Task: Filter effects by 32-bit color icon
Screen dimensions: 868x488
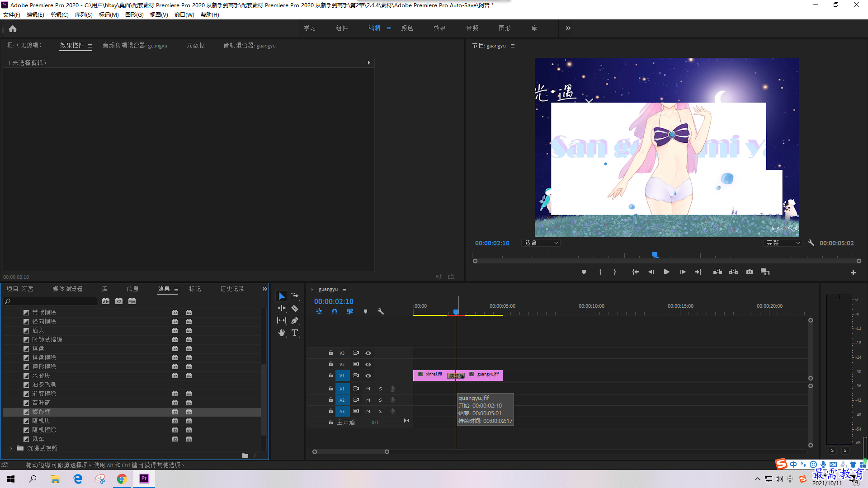Action: tap(119, 301)
